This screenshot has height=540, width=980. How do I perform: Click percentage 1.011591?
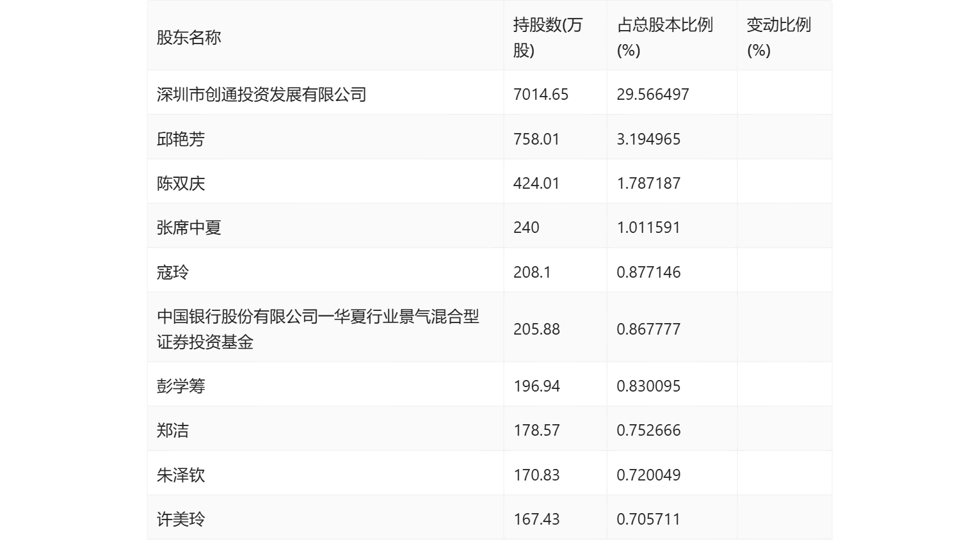click(x=648, y=228)
